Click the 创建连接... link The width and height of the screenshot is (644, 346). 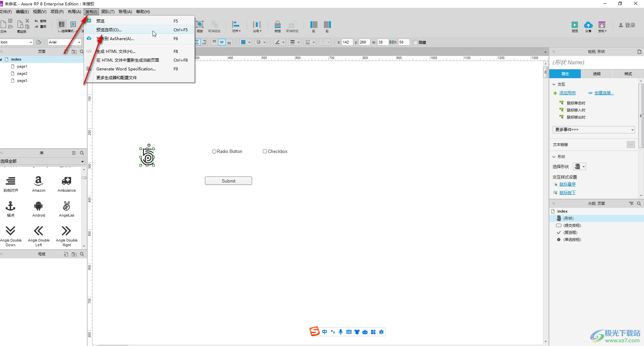tap(604, 93)
